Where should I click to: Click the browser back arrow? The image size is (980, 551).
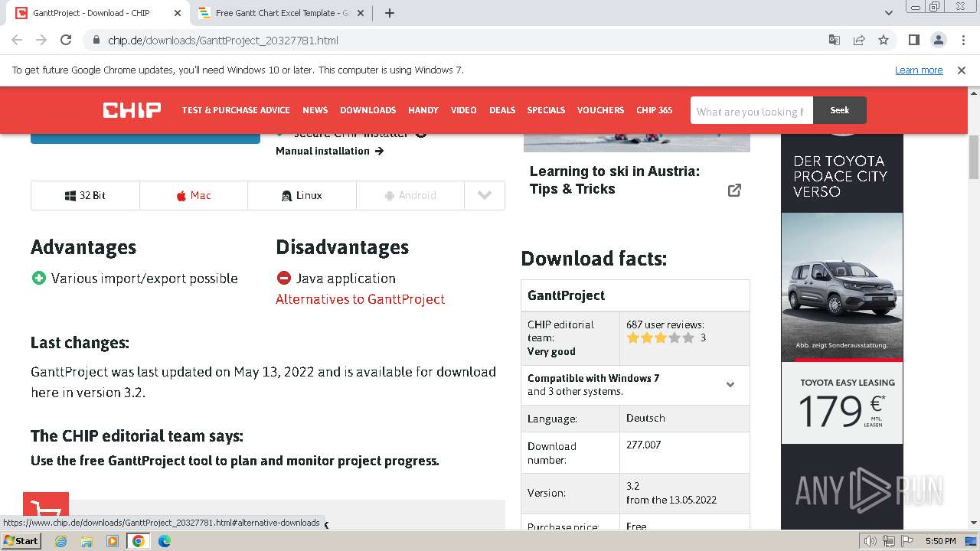[x=17, y=40]
